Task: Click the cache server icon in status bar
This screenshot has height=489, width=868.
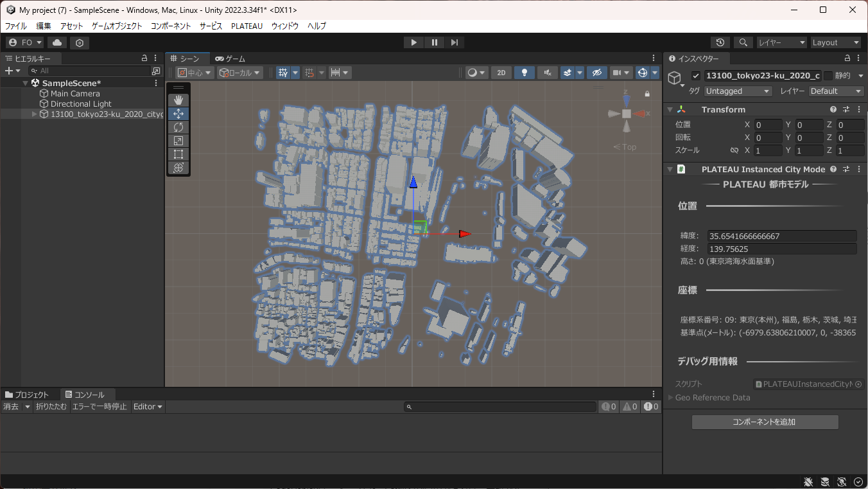Action: coord(825,482)
